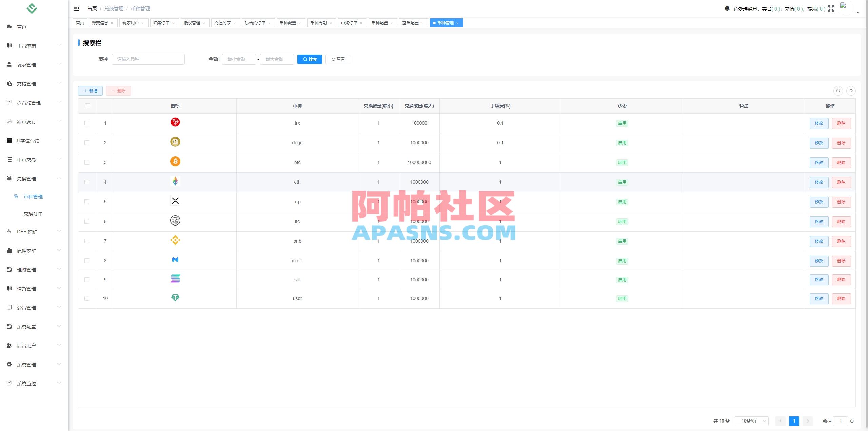
Task: Close the 币种管理 tab
Action: point(457,23)
